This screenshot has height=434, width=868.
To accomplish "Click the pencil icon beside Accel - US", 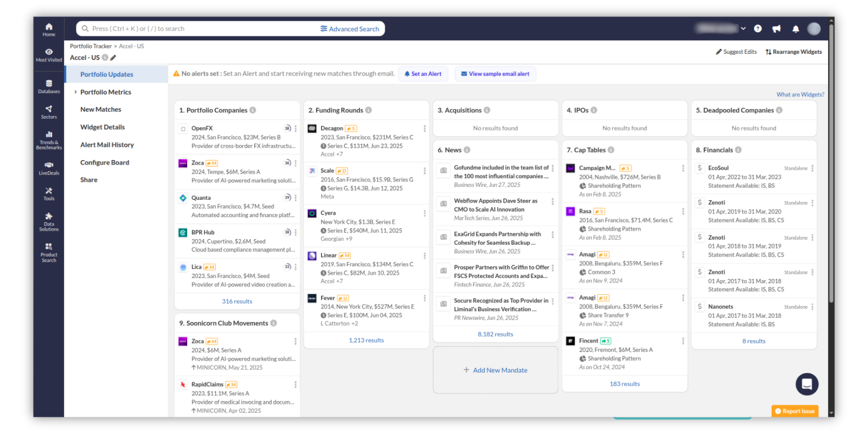I will (x=113, y=58).
